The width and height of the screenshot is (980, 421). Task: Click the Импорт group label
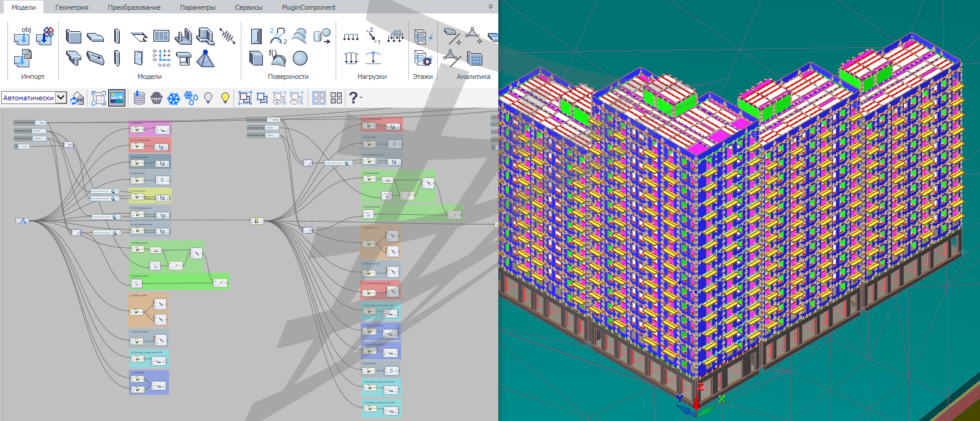(33, 76)
